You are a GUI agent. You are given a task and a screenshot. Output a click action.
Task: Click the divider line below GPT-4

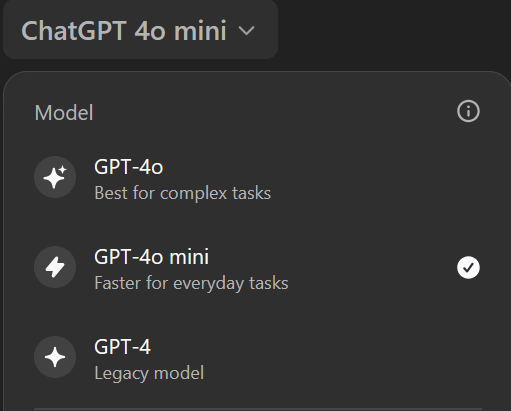tap(258, 409)
